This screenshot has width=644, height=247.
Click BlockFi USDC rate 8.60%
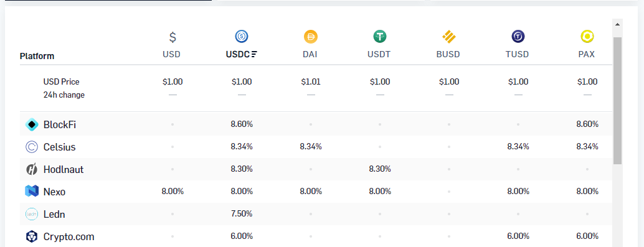click(x=242, y=124)
